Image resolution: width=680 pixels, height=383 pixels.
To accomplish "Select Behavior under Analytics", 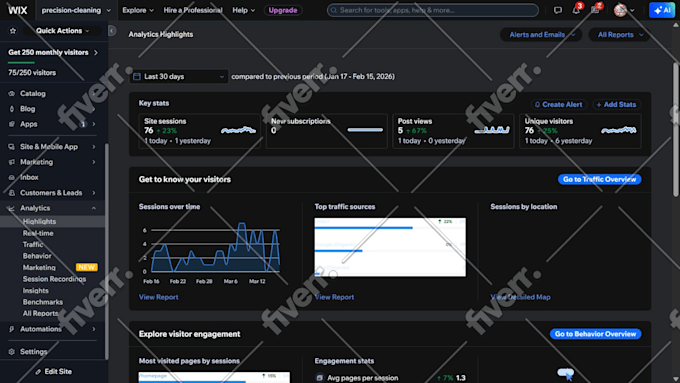I will [x=37, y=256].
